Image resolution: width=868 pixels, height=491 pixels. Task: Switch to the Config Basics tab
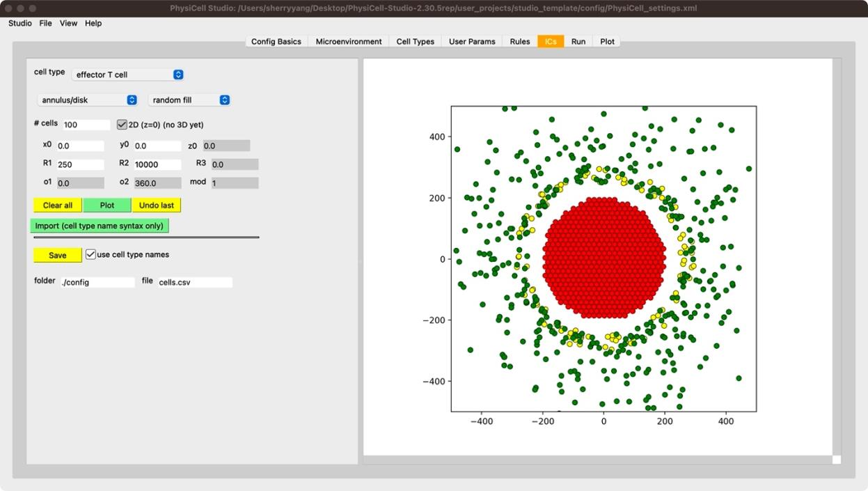(x=276, y=42)
